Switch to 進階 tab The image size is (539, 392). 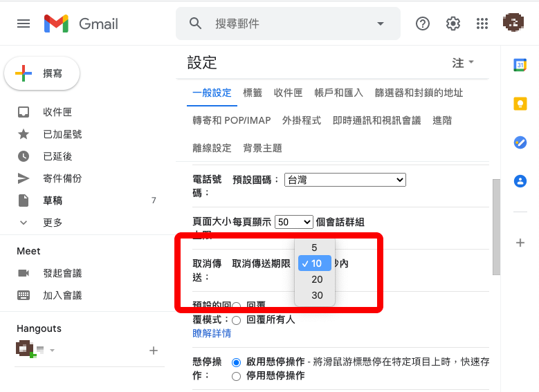pos(442,120)
